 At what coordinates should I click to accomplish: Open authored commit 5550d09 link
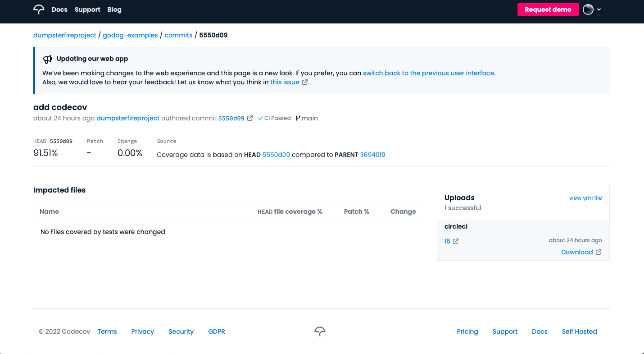click(231, 119)
